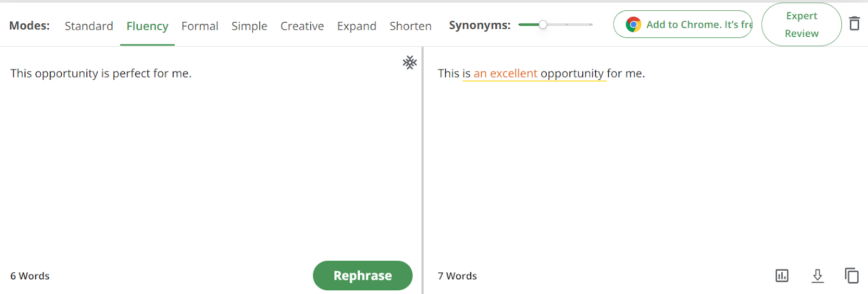The image size is (868, 294).
Task: Select the Creative mode tab
Action: coord(302,26)
